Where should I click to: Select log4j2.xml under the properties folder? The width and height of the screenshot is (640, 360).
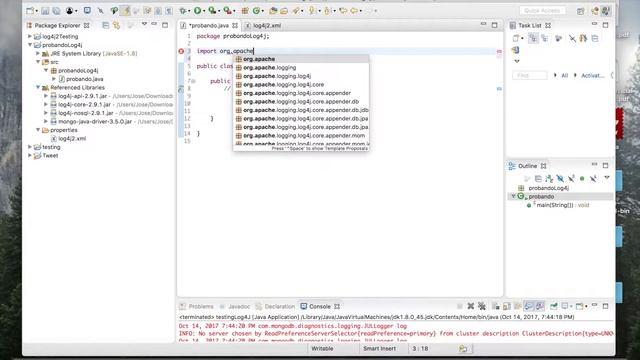pyautogui.click(x=72, y=138)
